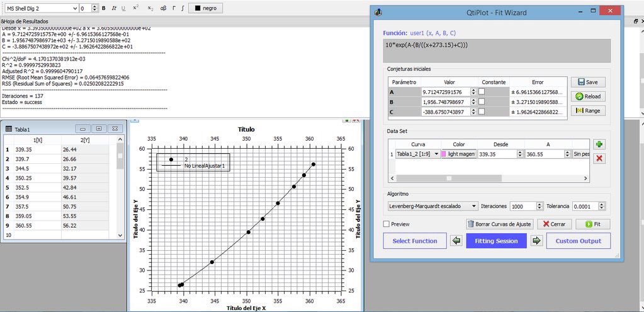This screenshot has width=644, height=312.
Task: Insert lowercase Greek letters
Action: point(163,8)
